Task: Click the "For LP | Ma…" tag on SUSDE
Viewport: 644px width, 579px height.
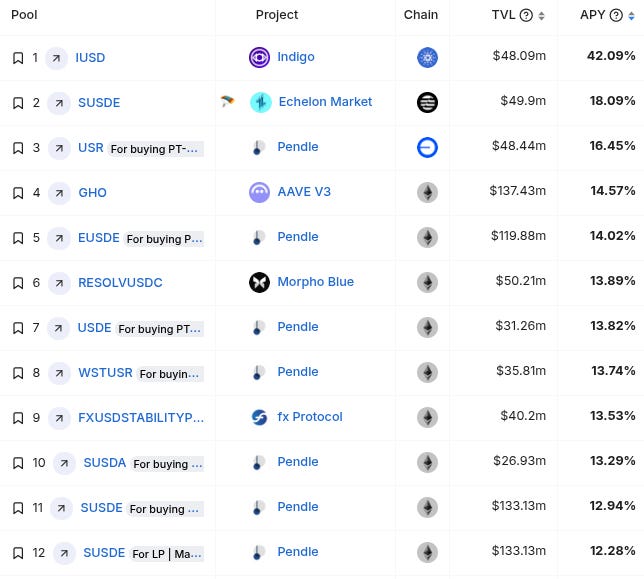Action: [167, 554]
